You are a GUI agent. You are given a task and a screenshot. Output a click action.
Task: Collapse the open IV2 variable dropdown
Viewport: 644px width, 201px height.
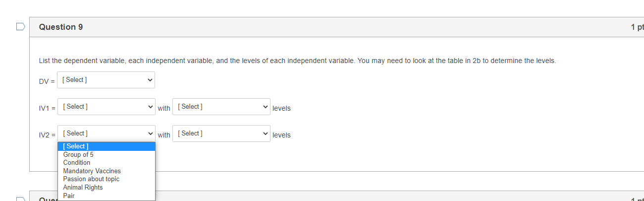click(106, 134)
